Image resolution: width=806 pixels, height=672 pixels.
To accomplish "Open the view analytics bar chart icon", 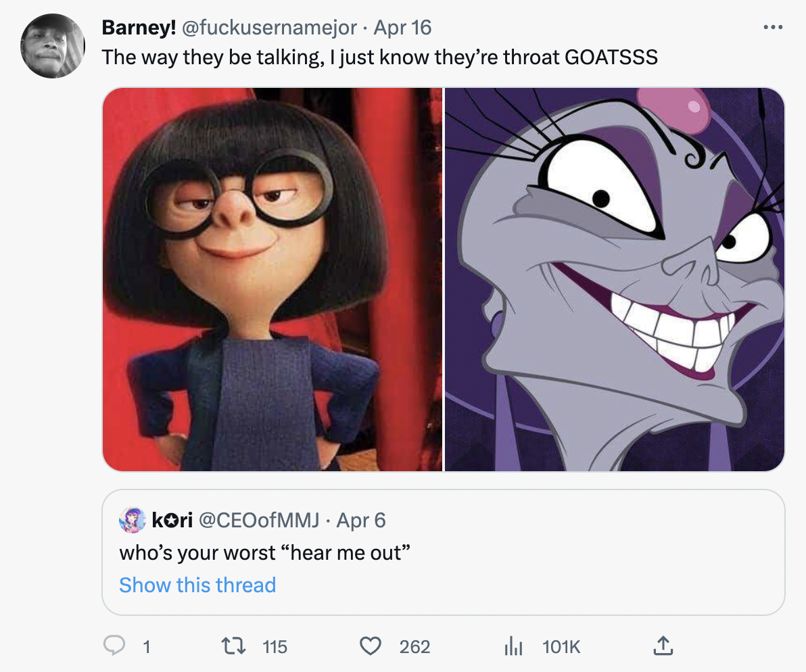I will 513,647.
